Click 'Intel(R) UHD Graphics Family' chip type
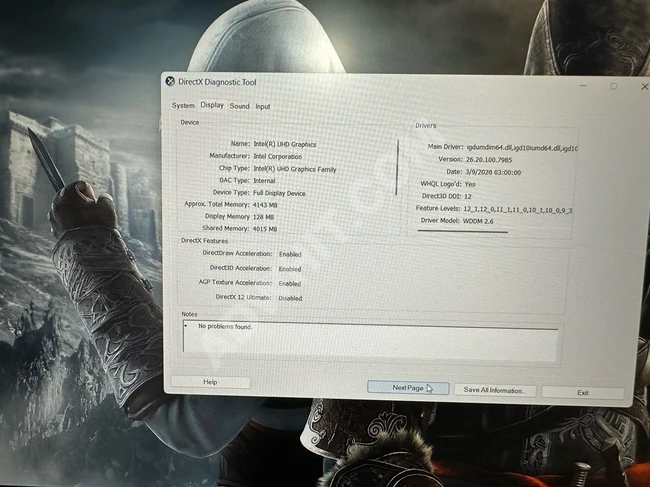Screen dimensions: 650x487 pos(295,169)
